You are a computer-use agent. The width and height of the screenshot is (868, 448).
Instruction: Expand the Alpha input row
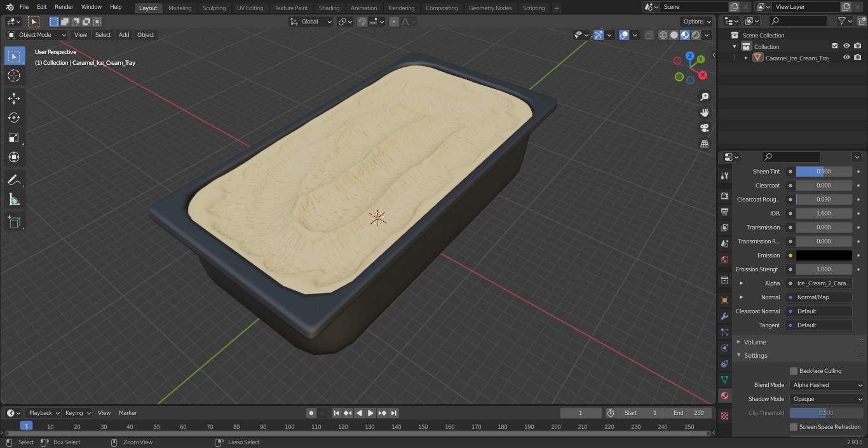[x=741, y=283]
